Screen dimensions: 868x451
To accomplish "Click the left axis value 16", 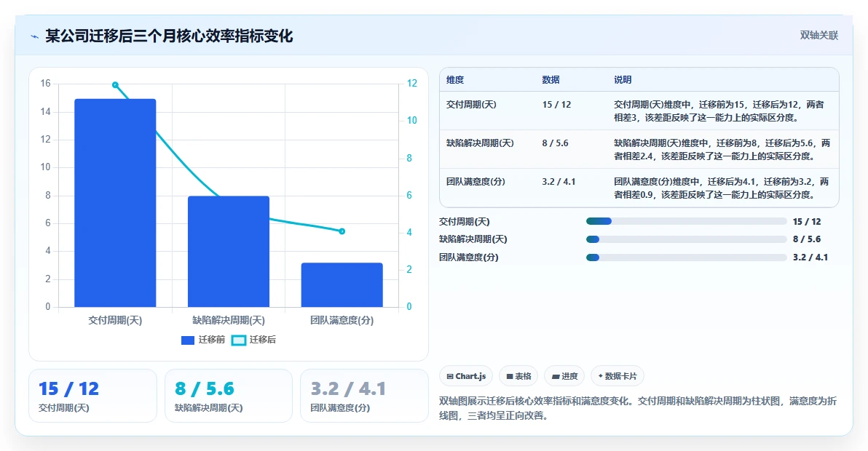I will 45,84.
